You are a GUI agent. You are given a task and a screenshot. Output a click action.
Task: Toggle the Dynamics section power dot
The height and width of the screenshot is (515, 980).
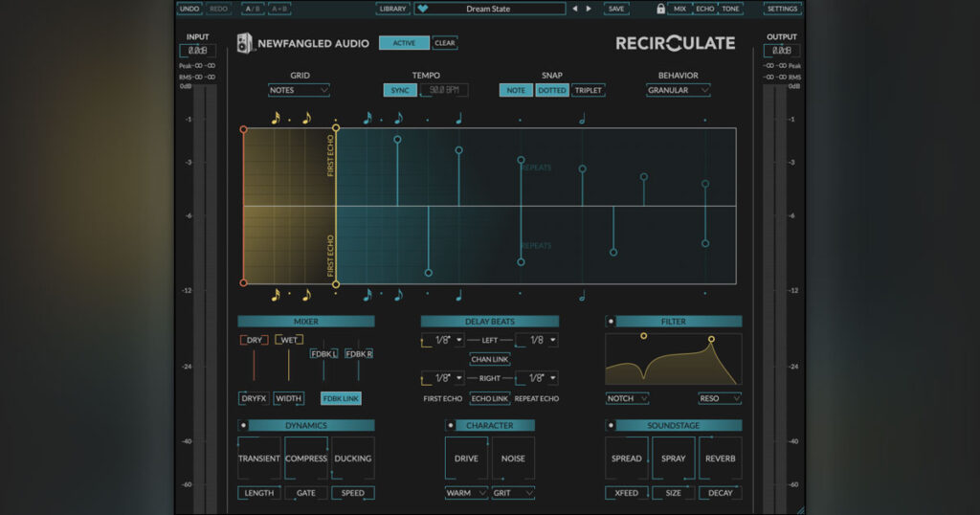(243, 425)
